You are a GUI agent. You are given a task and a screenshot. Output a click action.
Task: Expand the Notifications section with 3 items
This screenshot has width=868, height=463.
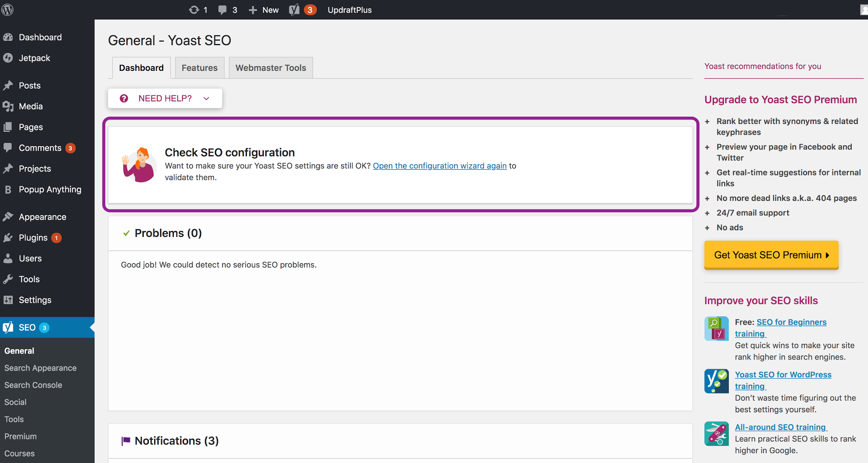click(176, 440)
